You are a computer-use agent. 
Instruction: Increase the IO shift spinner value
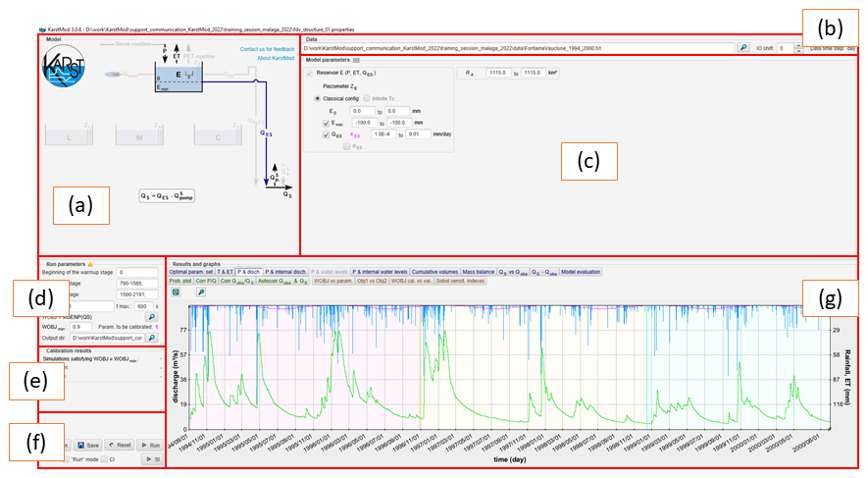point(798,44)
